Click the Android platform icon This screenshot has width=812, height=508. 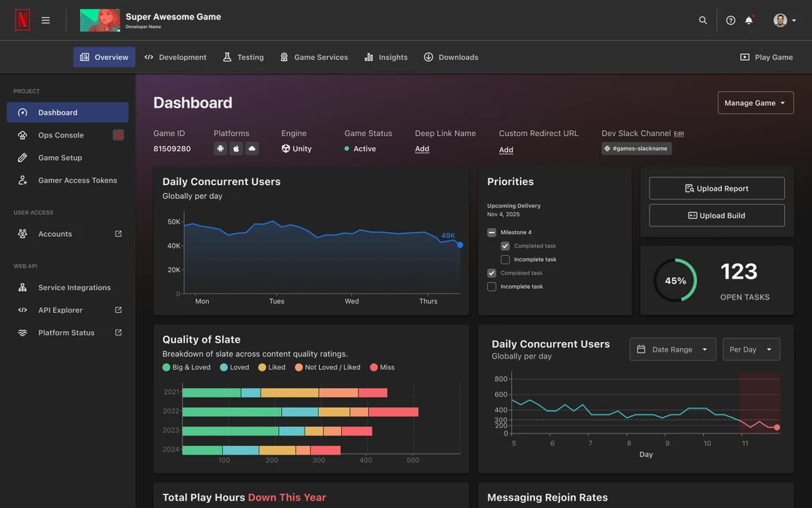pyautogui.click(x=221, y=149)
